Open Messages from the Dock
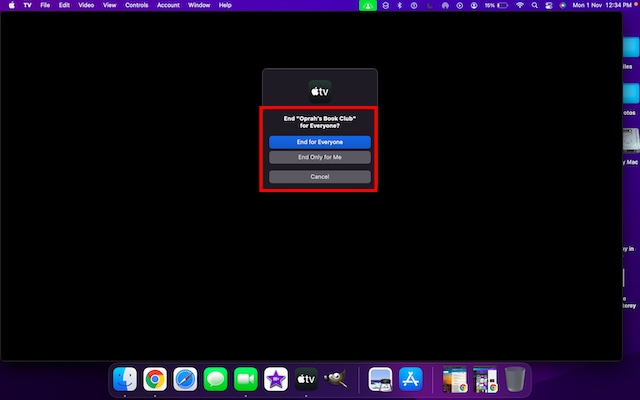 (216, 379)
